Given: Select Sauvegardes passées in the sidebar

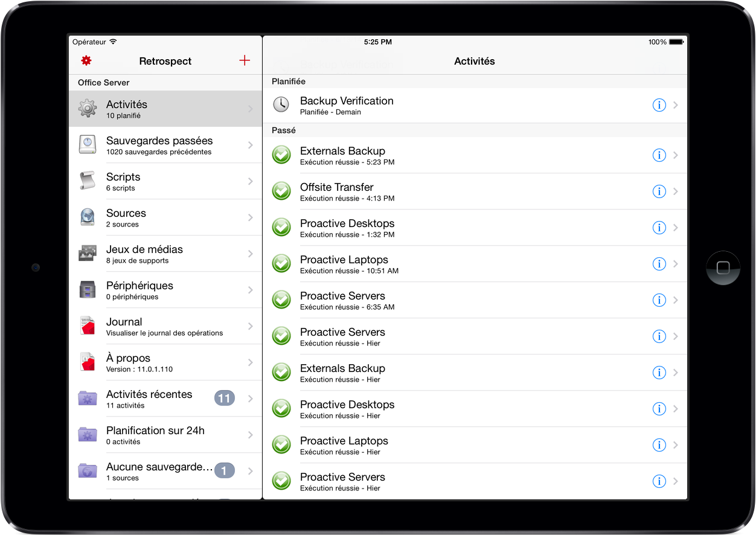Looking at the screenshot, I should [165, 145].
